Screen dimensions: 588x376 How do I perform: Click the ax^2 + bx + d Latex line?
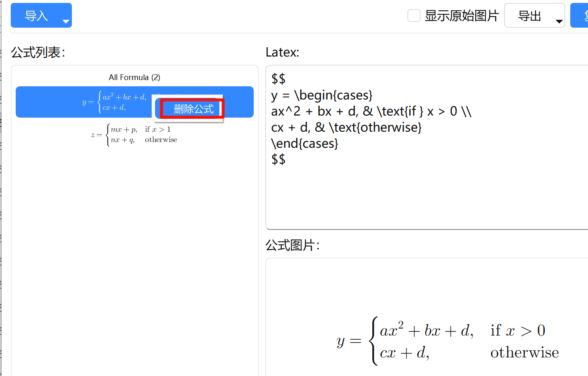pyautogui.click(x=371, y=111)
